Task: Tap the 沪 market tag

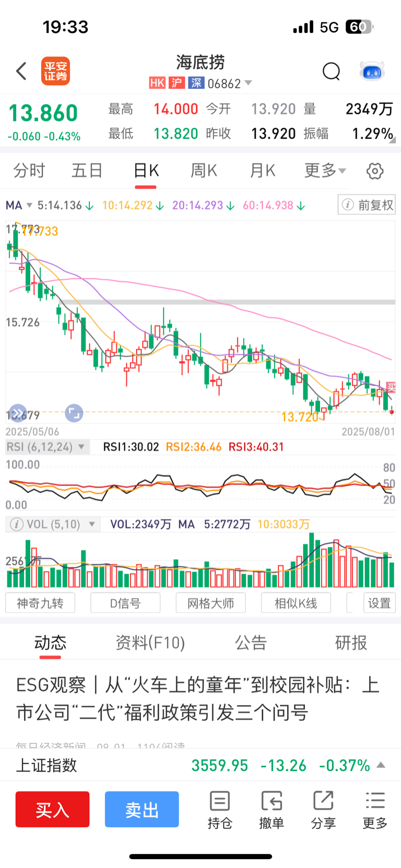Action: (x=177, y=83)
